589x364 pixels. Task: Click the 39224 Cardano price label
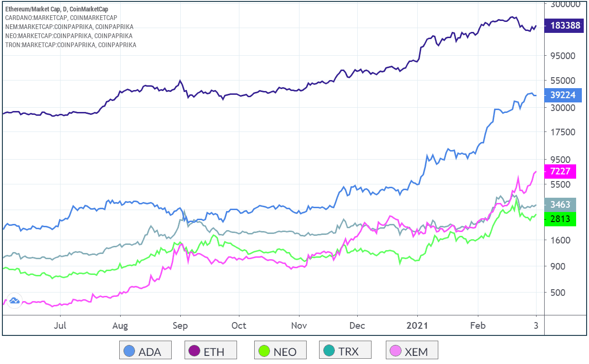click(x=562, y=95)
